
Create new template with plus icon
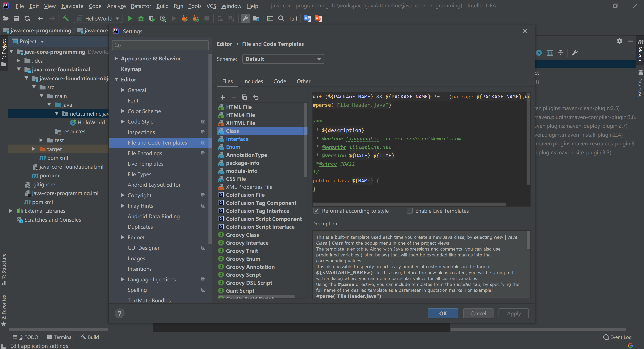click(x=223, y=97)
